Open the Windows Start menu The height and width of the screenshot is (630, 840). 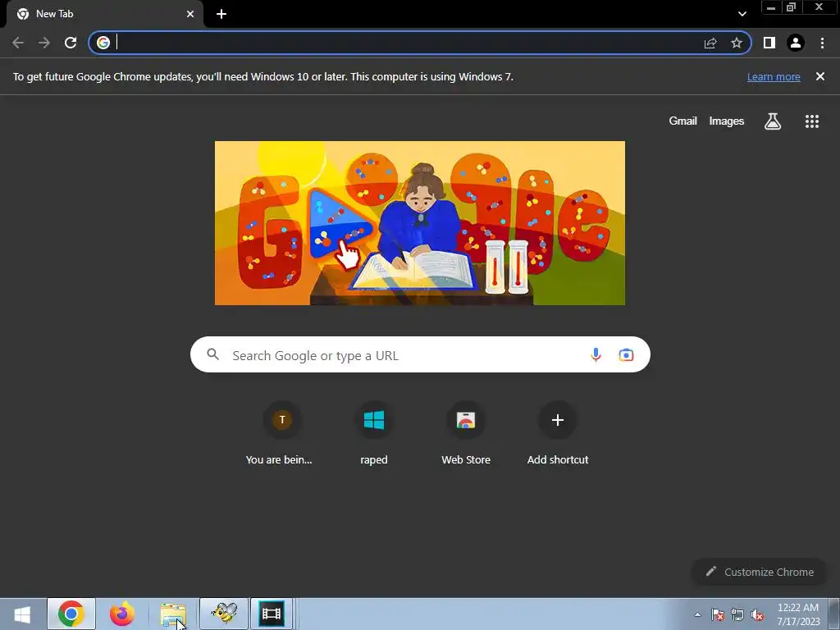(22, 614)
